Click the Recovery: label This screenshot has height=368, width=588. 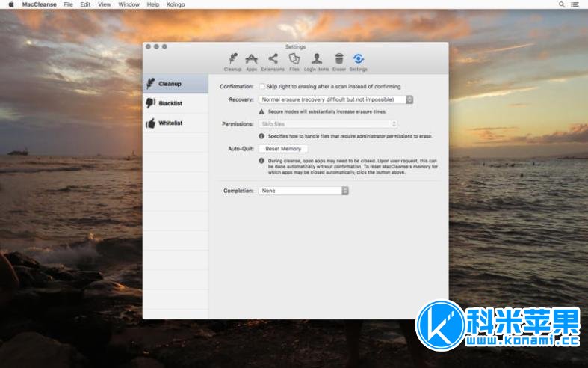241,99
